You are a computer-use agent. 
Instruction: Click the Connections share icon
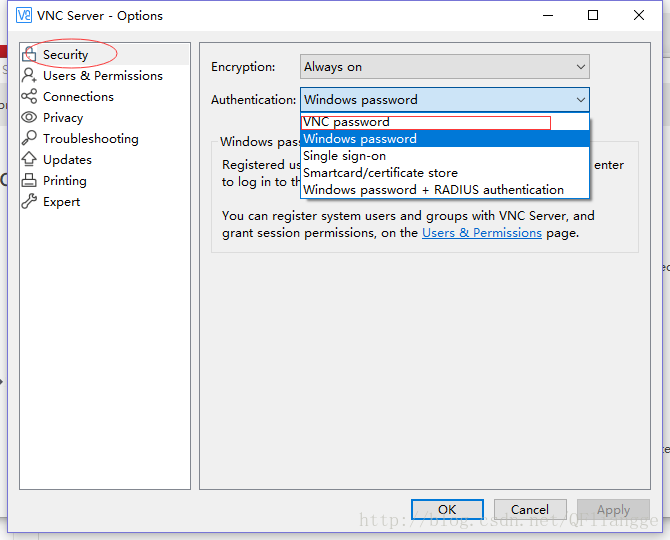[29, 97]
